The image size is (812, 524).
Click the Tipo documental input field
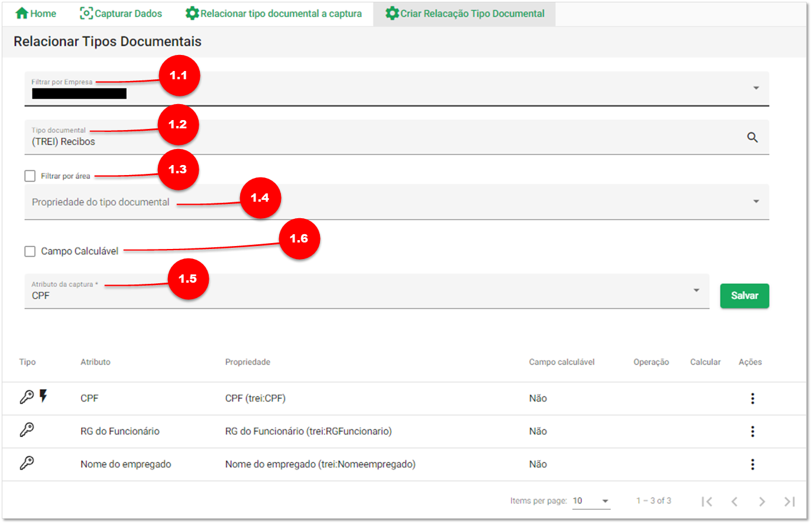point(396,137)
